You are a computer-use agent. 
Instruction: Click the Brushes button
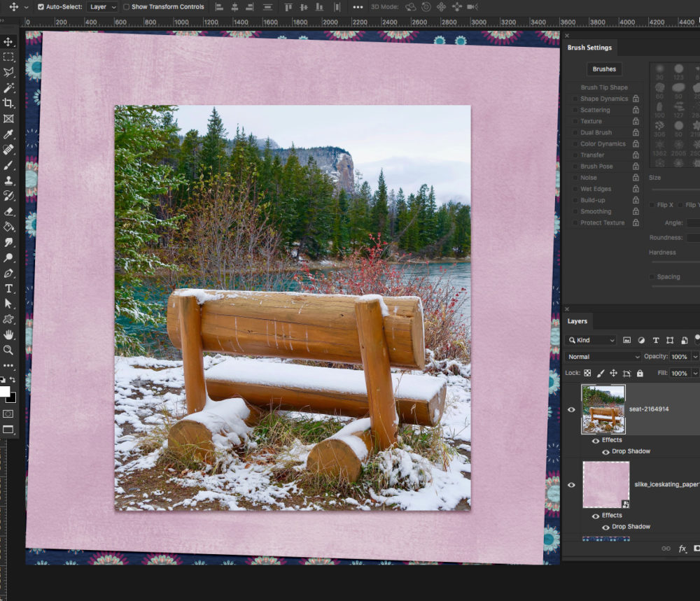(x=604, y=69)
